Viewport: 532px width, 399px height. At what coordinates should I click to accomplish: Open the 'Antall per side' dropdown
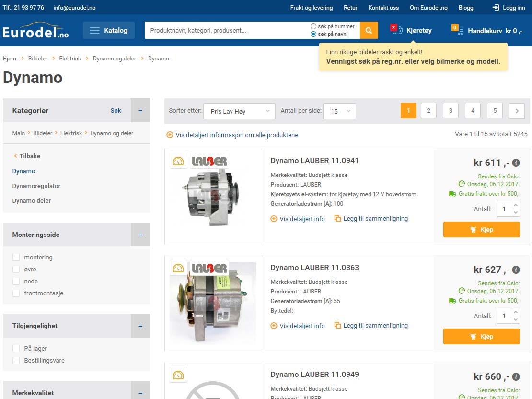(340, 111)
